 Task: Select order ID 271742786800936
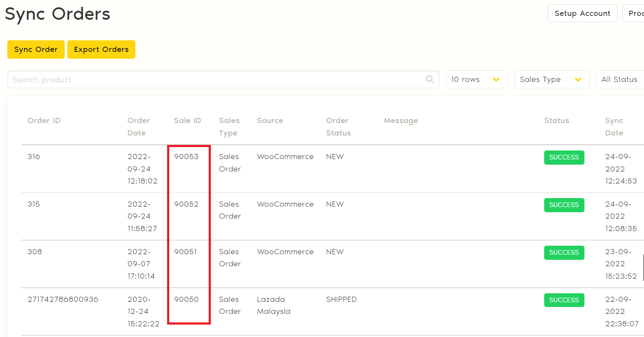coord(63,299)
